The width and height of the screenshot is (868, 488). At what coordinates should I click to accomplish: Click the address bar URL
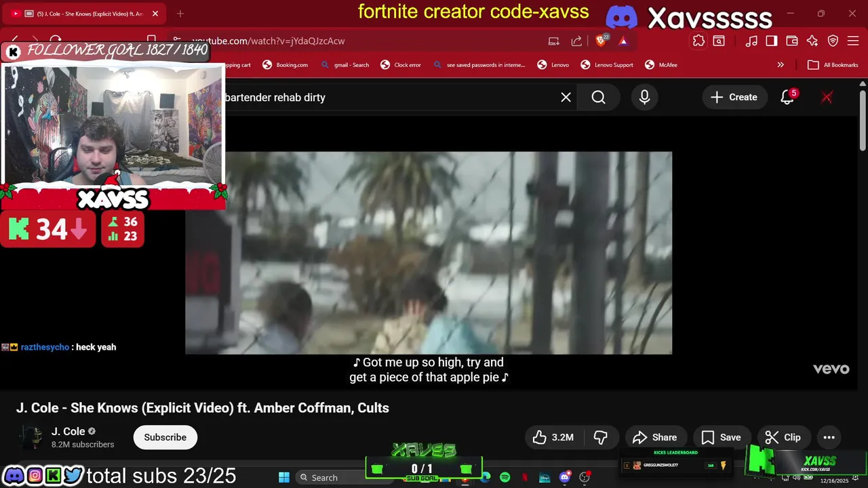click(269, 41)
